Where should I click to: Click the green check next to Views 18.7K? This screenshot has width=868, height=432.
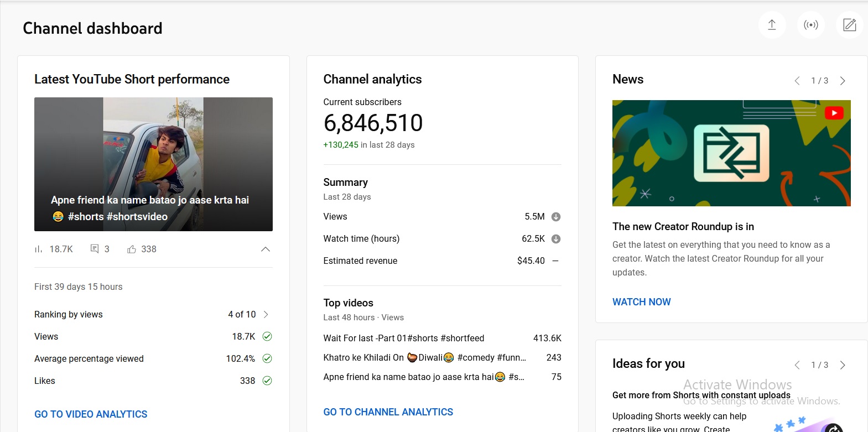[x=267, y=336]
